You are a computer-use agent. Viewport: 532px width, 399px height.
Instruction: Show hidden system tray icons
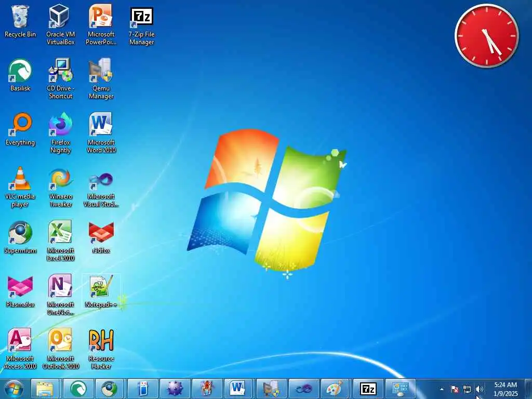tap(442, 389)
